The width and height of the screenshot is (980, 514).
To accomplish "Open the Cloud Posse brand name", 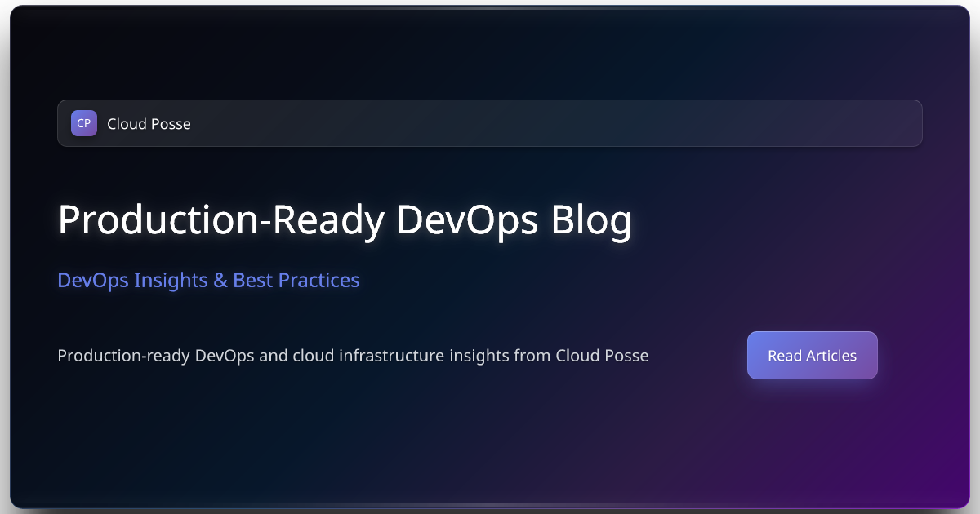I will pos(149,124).
